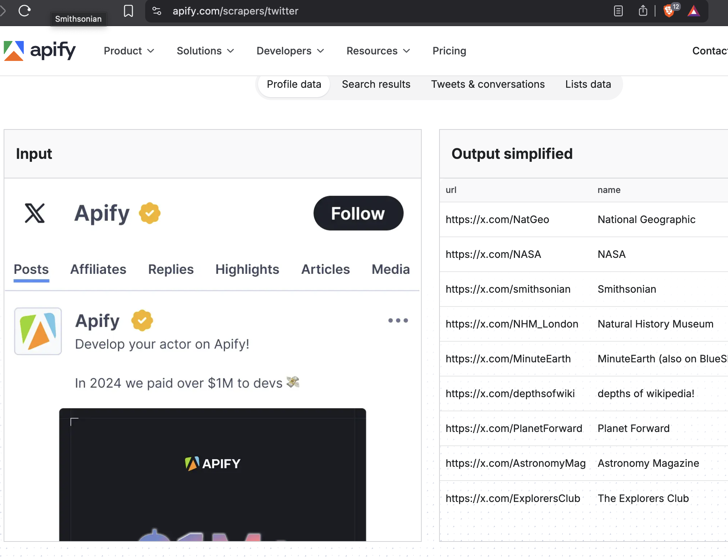Click the url column header

(x=451, y=190)
